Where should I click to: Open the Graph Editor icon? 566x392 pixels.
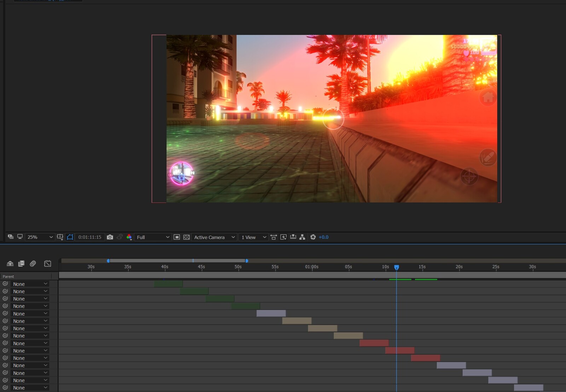pyautogui.click(x=47, y=264)
